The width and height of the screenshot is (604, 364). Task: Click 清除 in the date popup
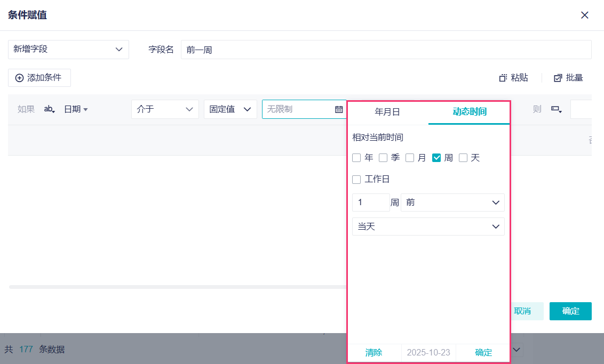tap(373, 352)
